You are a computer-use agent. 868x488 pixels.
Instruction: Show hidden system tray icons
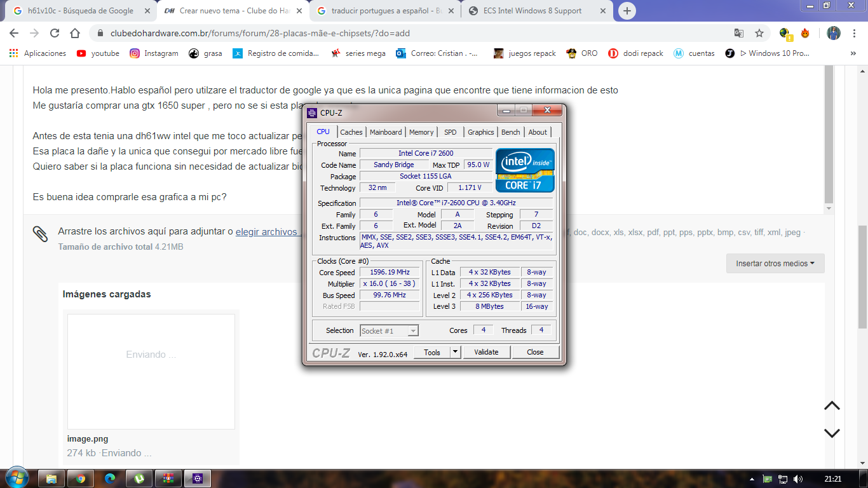pos(752,479)
